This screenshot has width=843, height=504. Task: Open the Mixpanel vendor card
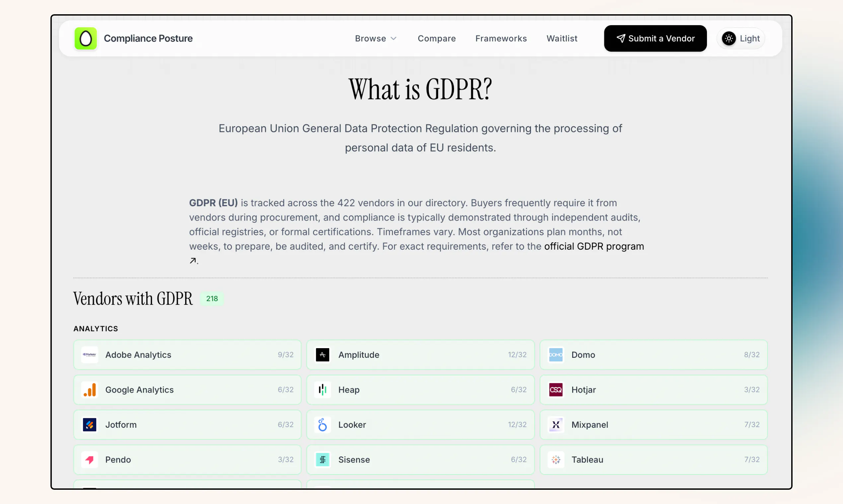click(653, 424)
